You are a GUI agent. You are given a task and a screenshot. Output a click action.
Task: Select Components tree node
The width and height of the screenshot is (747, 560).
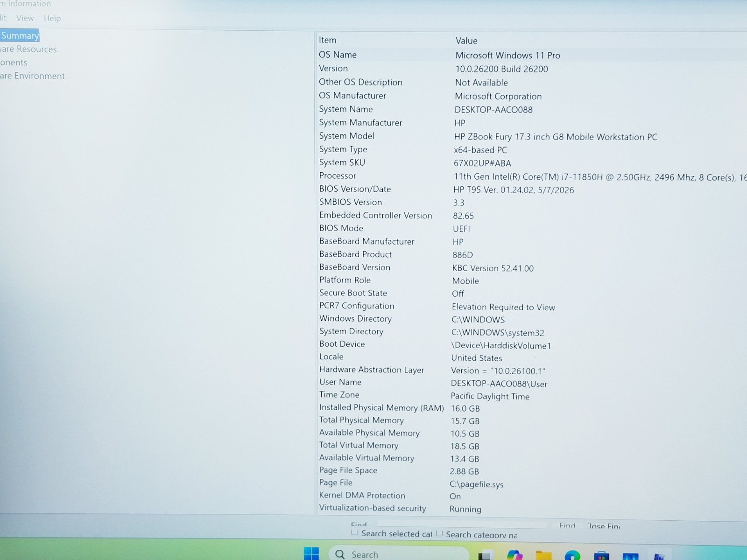14,63
